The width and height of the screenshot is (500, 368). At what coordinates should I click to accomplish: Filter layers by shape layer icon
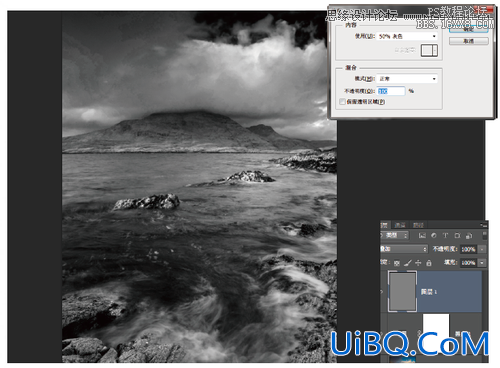pos(457,235)
